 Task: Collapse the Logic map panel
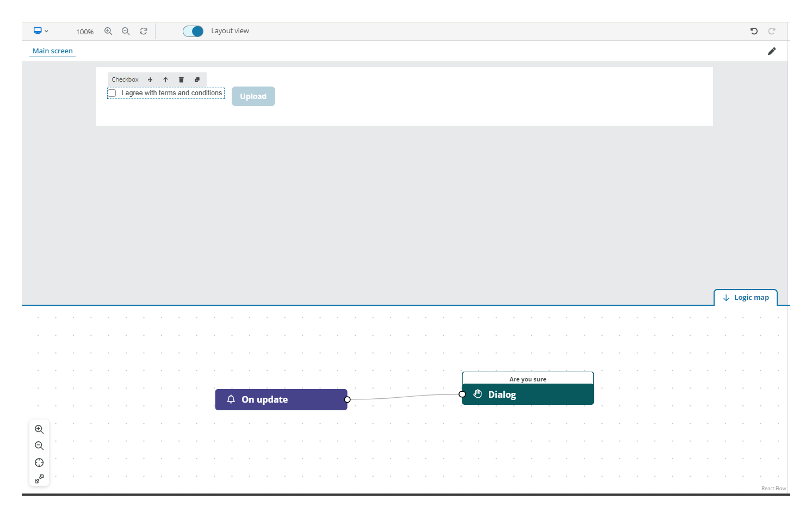[745, 297]
